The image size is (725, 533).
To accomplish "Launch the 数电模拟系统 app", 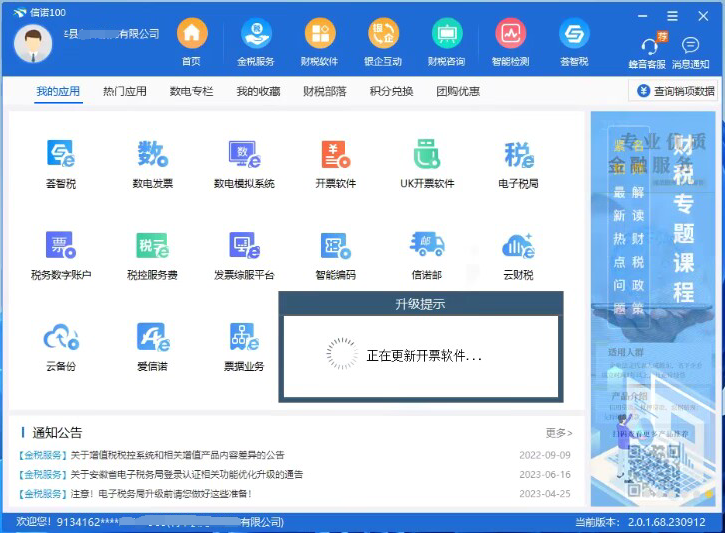I will [x=244, y=164].
